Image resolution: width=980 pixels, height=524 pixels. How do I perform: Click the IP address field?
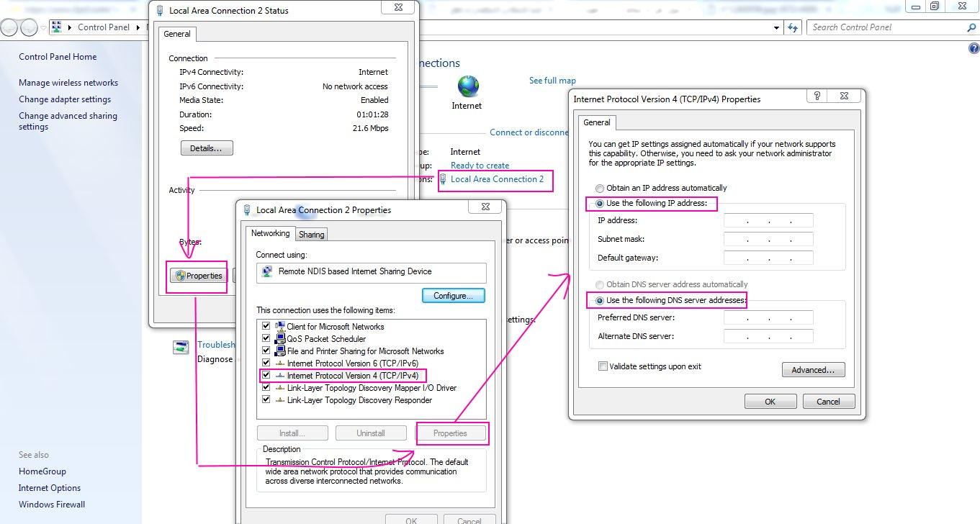[x=768, y=221]
